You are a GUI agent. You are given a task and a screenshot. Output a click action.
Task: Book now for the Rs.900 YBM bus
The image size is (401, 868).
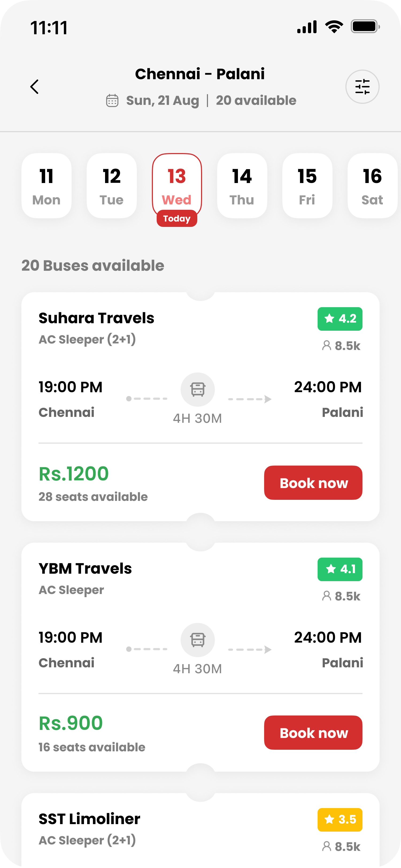pyautogui.click(x=313, y=733)
